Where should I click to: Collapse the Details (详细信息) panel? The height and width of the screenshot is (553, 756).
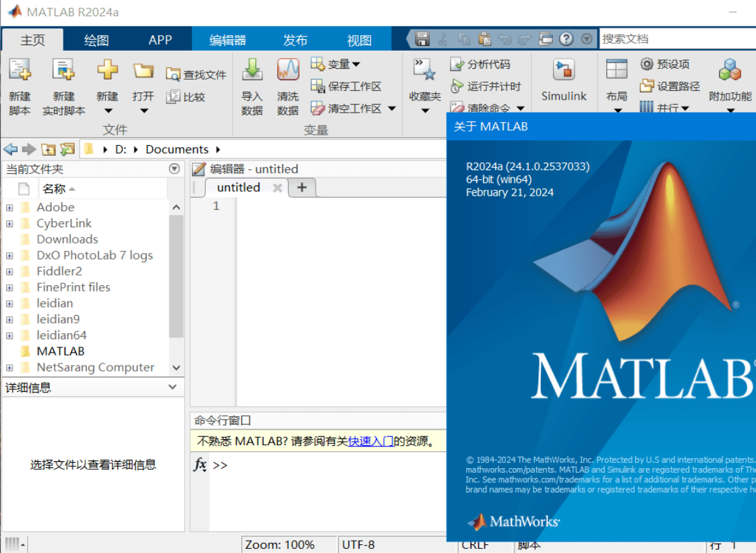(173, 387)
